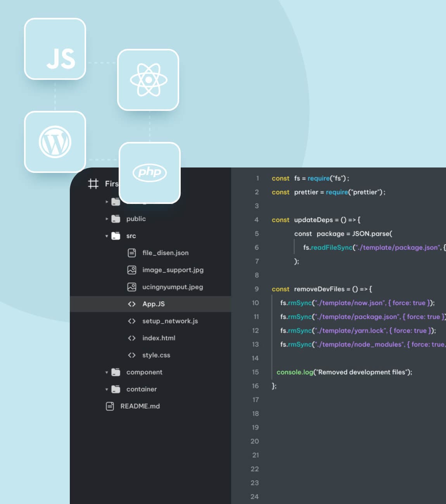Open setup_network.js file
446x504 pixels.
coord(170,321)
